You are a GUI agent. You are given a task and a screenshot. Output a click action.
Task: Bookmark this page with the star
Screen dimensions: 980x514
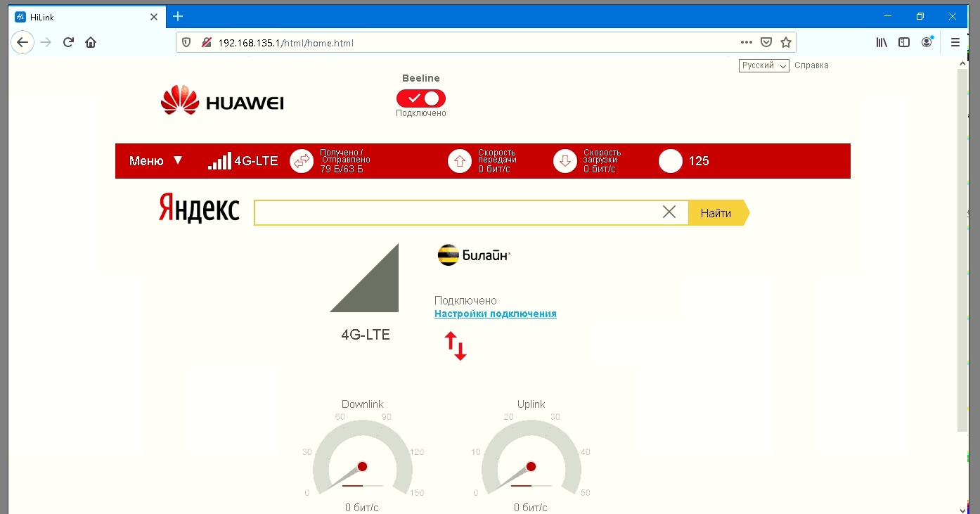click(x=786, y=42)
